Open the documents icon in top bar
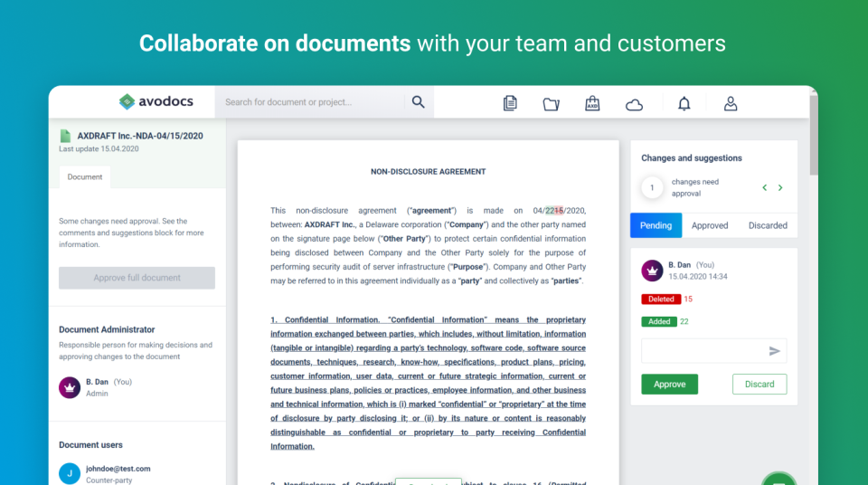 (x=510, y=103)
